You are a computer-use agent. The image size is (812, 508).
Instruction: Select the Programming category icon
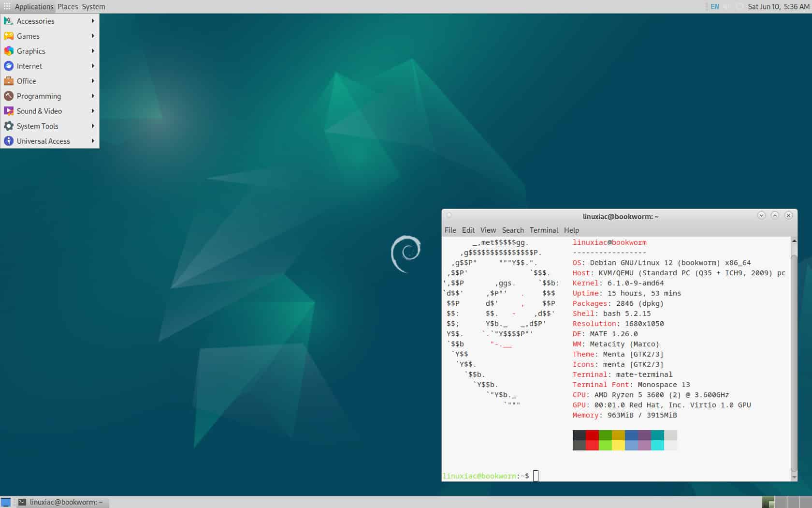coord(9,96)
